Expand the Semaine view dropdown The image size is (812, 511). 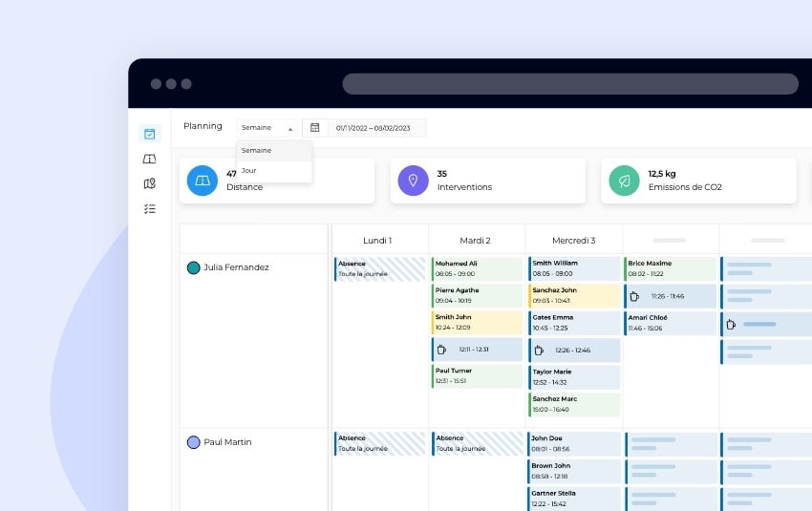coord(267,127)
